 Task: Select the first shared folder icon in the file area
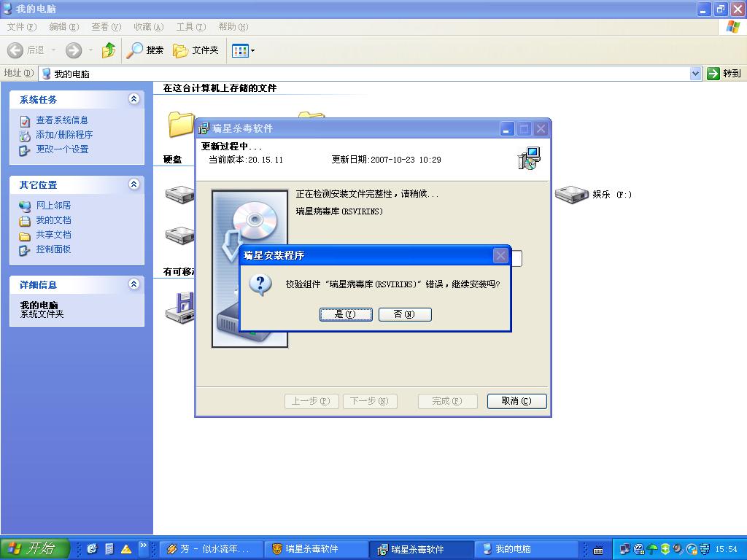(x=181, y=124)
